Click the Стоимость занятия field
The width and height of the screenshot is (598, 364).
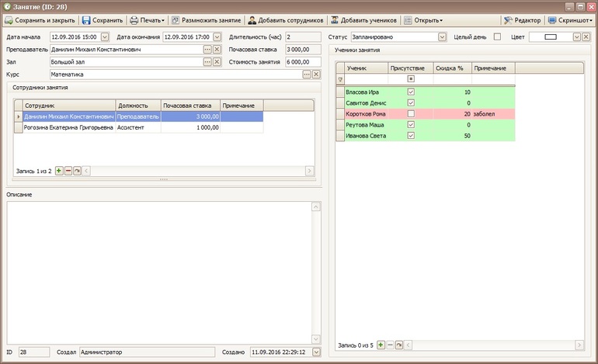coord(303,62)
